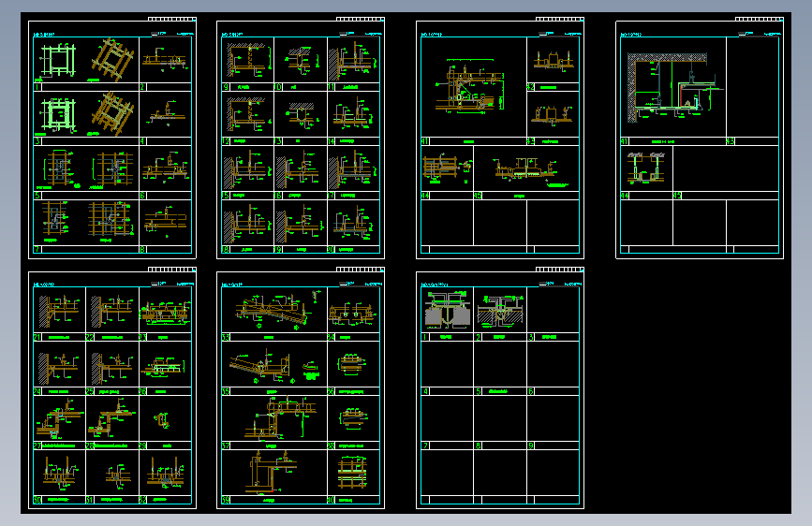Screen dimensions: 812x526
Task: Click the number label '17'
Action: pyautogui.click(x=331, y=196)
